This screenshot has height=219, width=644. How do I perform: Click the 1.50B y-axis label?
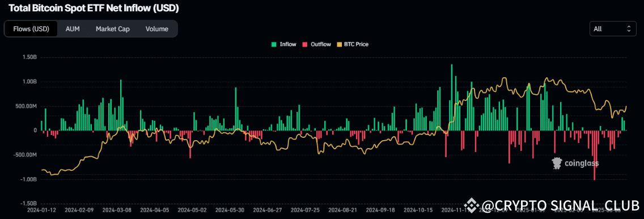30,57
